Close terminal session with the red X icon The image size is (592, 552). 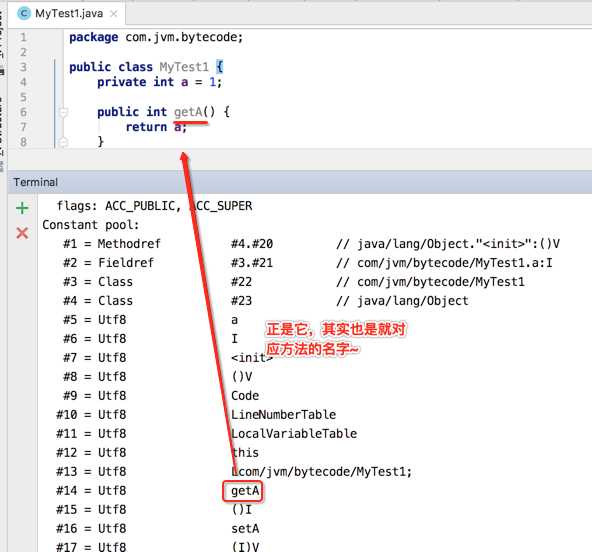tap(22, 233)
